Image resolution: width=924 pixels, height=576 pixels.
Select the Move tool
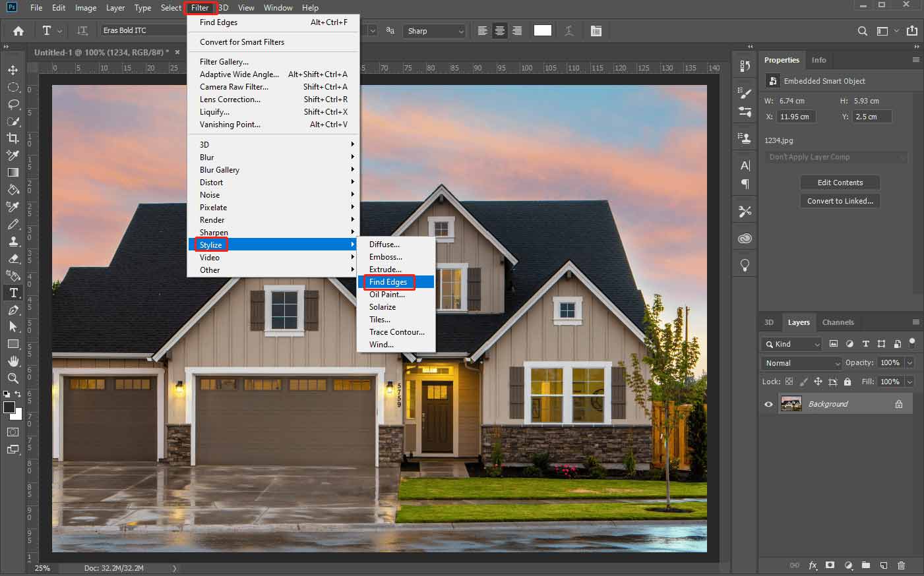coord(13,69)
